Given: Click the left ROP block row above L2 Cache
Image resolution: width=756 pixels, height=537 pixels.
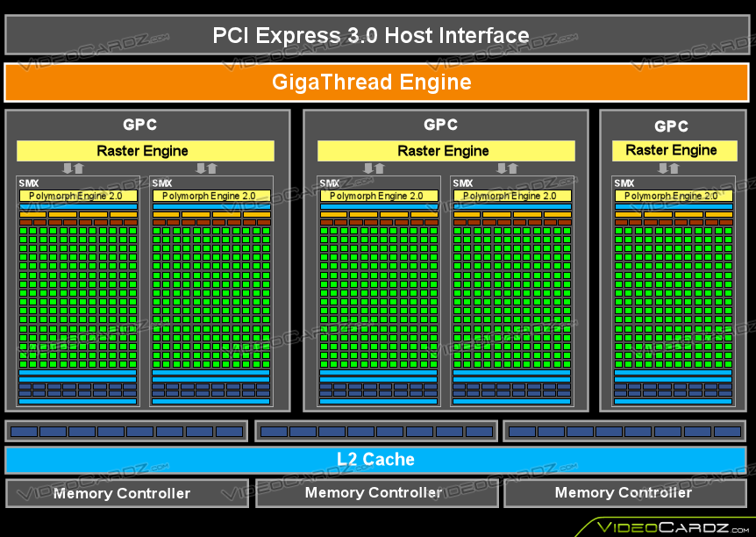Looking at the screenshot, I should click(126, 431).
